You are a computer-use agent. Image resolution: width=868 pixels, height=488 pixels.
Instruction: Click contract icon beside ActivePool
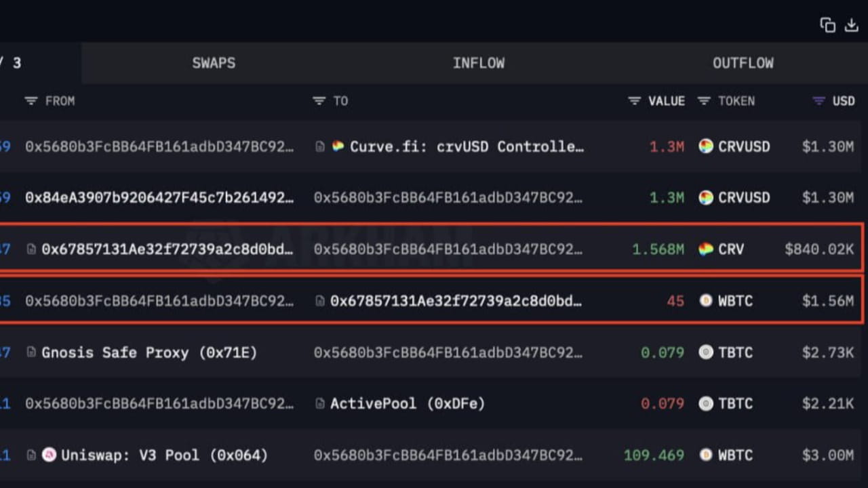(x=319, y=404)
